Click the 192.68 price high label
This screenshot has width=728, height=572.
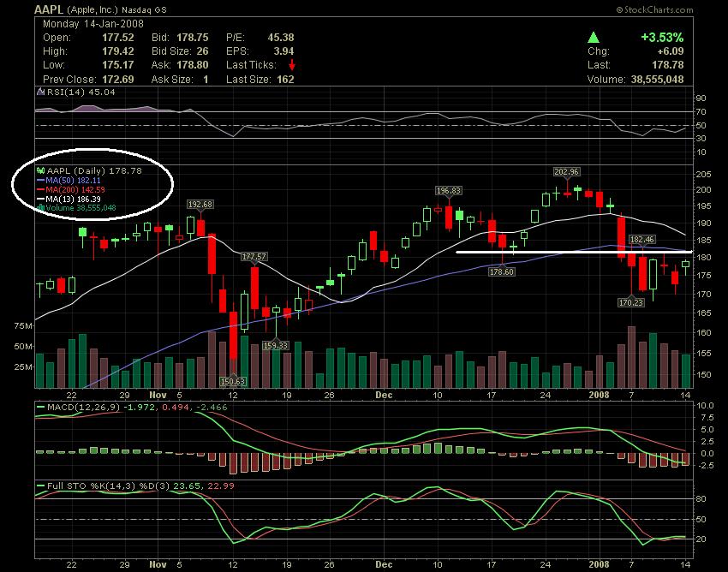(200, 205)
